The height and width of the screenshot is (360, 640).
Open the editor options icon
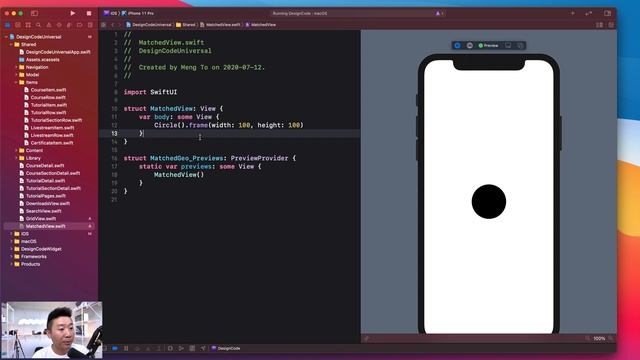click(599, 25)
